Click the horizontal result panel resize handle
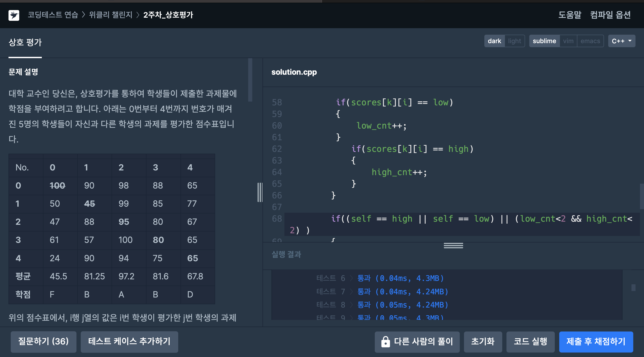This screenshot has width=644, height=357. (x=453, y=246)
